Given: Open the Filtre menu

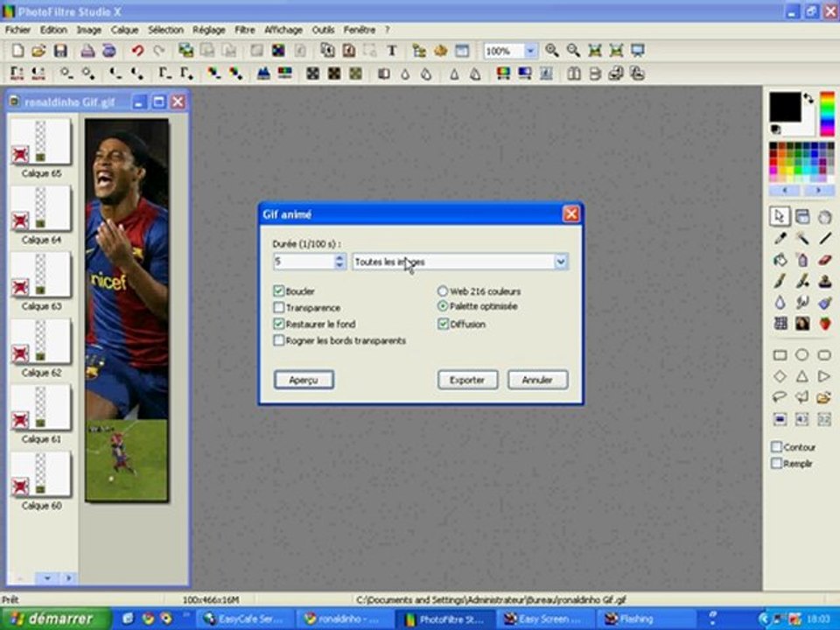Looking at the screenshot, I should point(245,30).
